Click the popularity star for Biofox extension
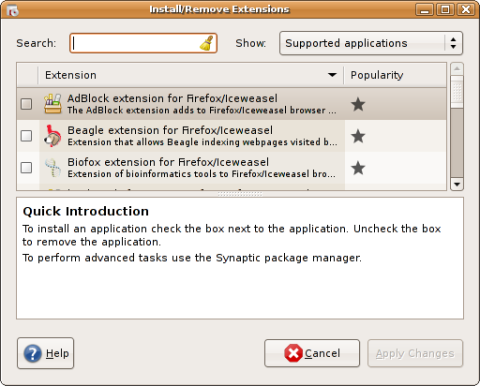 click(358, 168)
